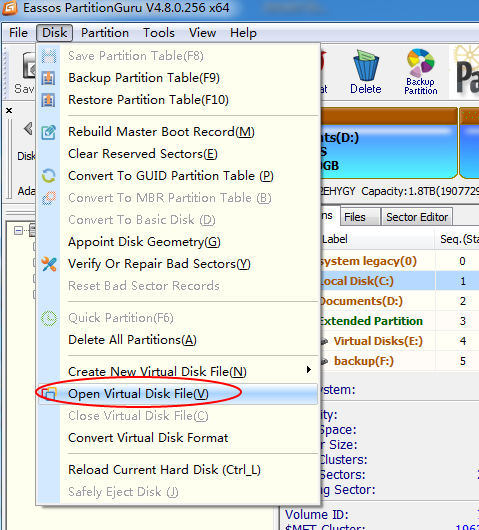This screenshot has width=479, height=530.
Task: Collapse the disk tree root node
Action: 19,231
